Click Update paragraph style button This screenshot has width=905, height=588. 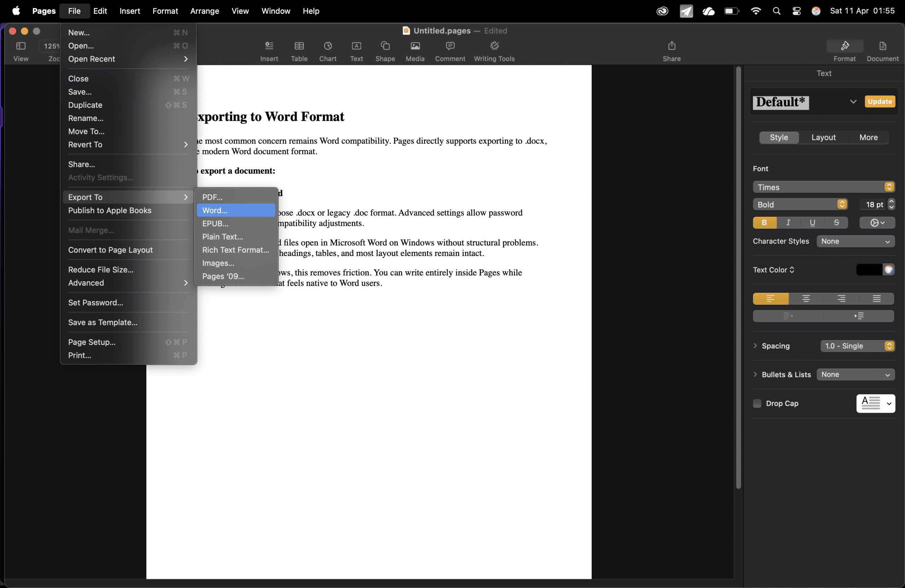(880, 101)
